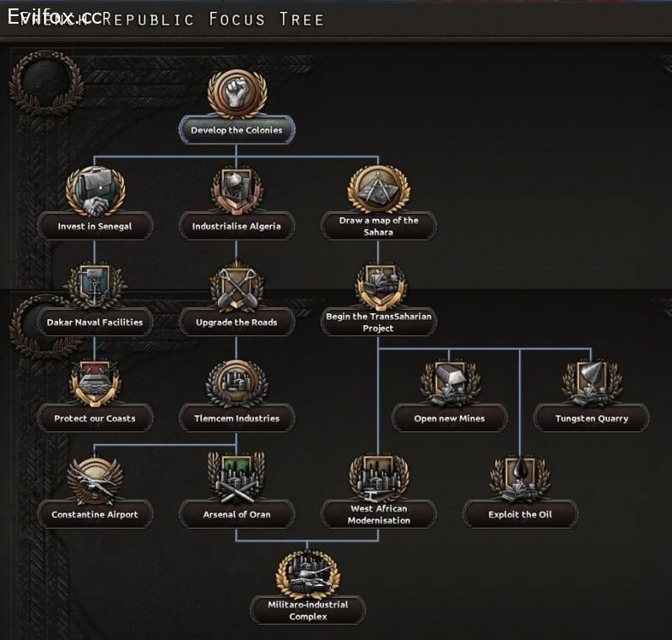This screenshot has height=640, width=672.
Task: Click the warship icon for Protect our Coasts
Action: click(95, 382)
